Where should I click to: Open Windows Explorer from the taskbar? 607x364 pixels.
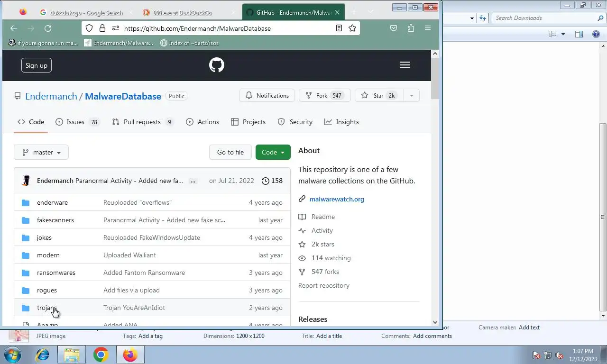coord(72,355)
